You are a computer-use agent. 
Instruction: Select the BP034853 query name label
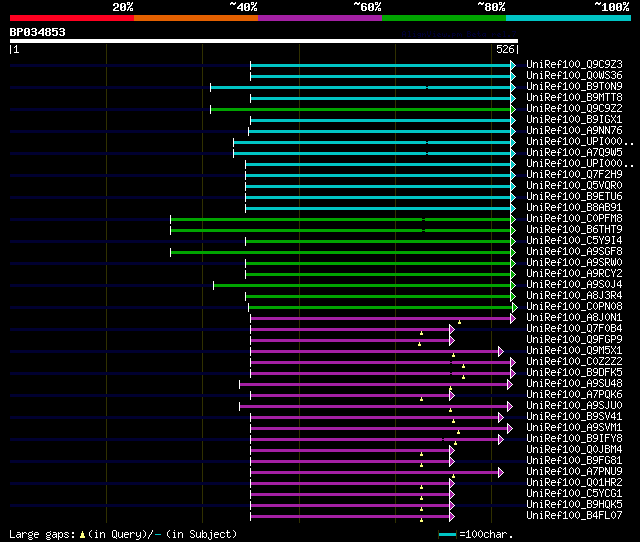click(38, 32)
